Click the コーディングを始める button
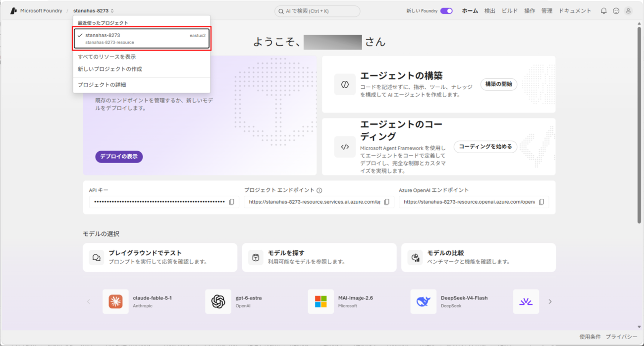 485,147
